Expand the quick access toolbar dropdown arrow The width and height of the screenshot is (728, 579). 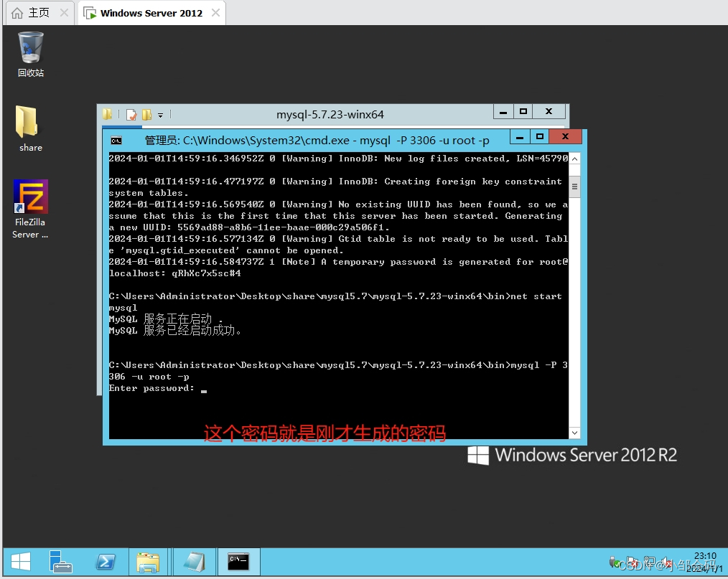pos(160,115)
